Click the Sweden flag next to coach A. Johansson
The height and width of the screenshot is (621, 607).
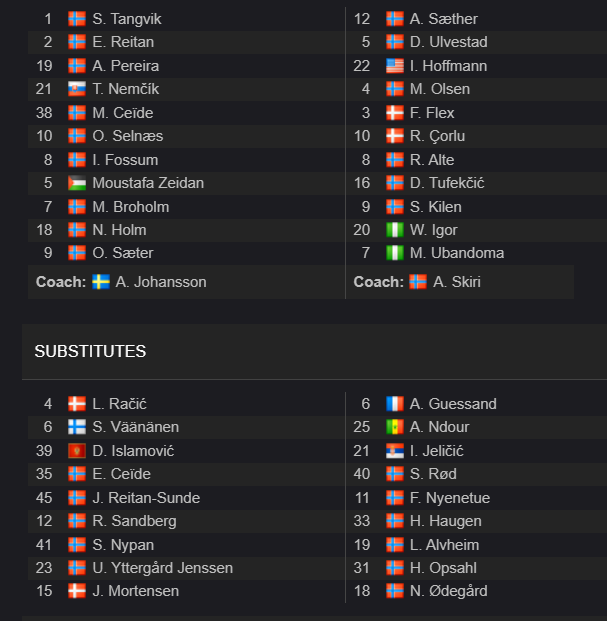point(101,282)
